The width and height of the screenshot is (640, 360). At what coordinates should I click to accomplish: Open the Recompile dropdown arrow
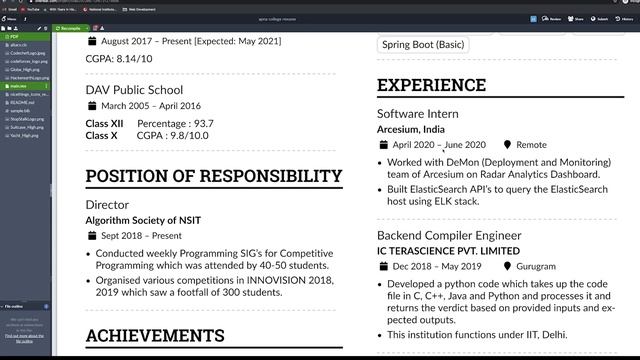click(x=87, y=28)
